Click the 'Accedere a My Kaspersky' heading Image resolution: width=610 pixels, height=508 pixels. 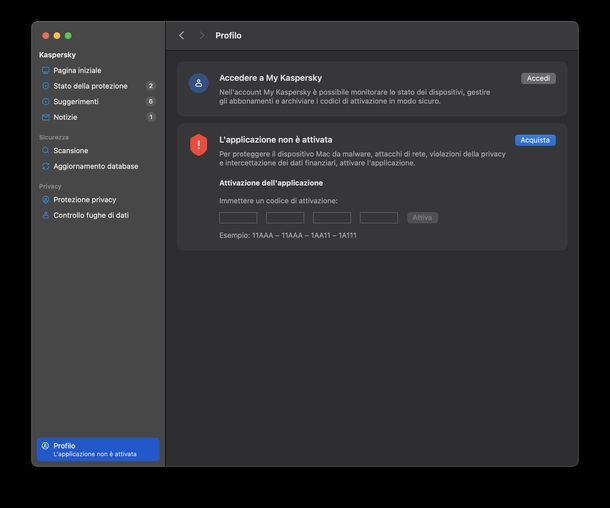point(270,78)
